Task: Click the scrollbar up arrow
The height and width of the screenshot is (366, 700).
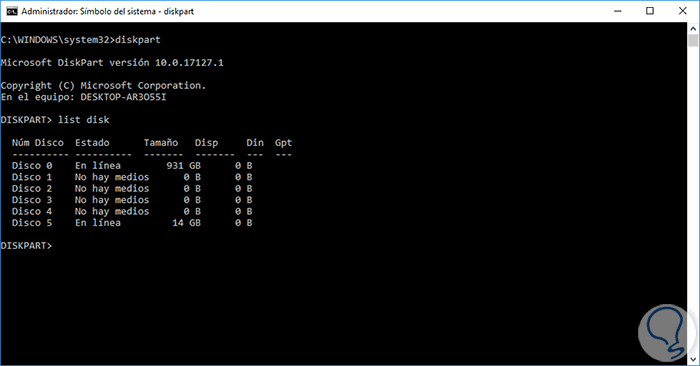Action: [x=693, y=29]
